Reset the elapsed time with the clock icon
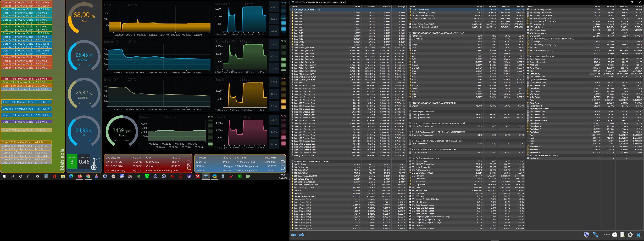This screenshot has height=241, width=644. 614,235
